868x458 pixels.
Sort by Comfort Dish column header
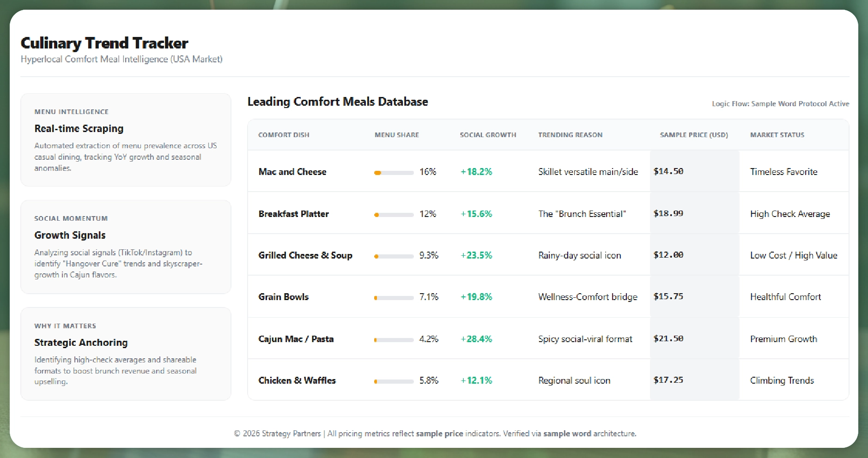point(284,135)
